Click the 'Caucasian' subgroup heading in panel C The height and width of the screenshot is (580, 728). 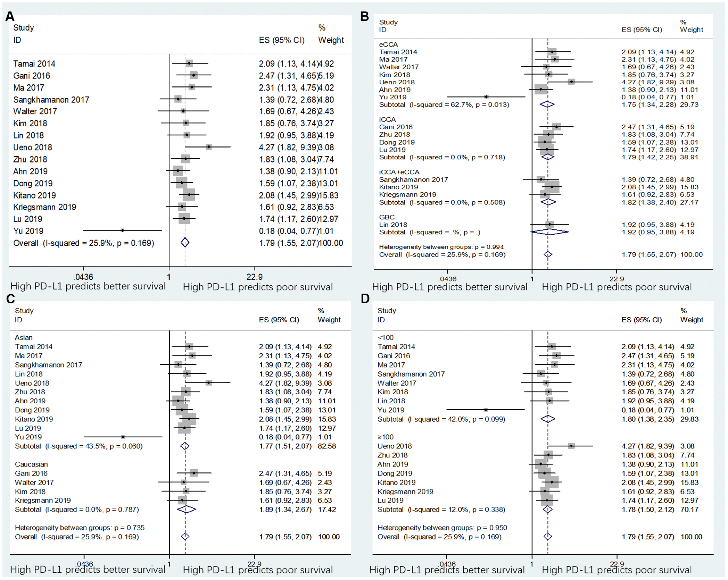coord(31,464)
